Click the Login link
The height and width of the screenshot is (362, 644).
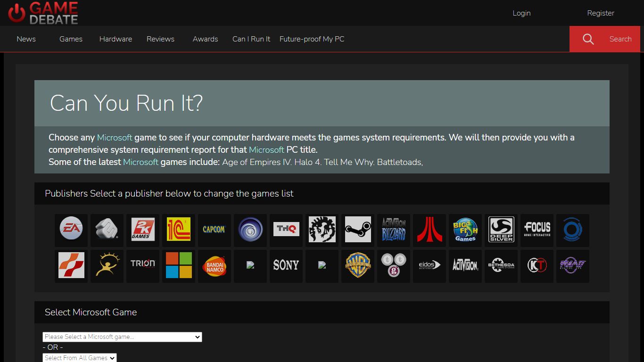tap(521, 13)
